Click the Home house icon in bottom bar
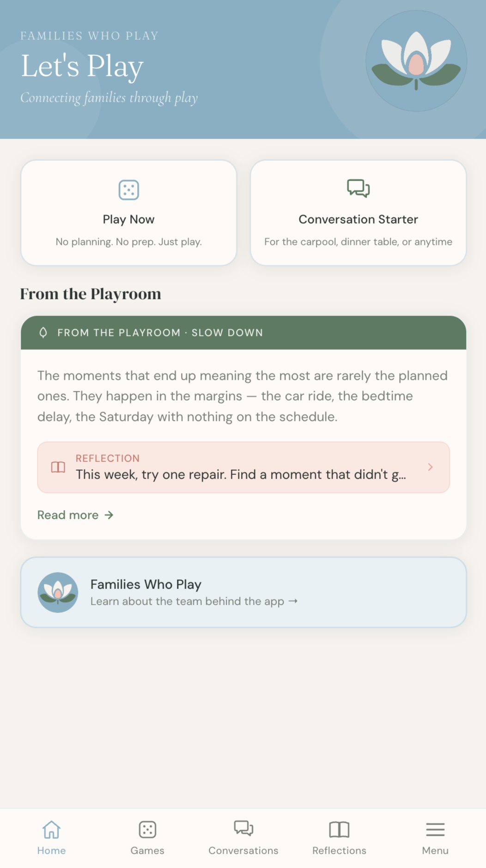Image resolution: width=486 pixels, height=868 pixels. coord(51,830)
